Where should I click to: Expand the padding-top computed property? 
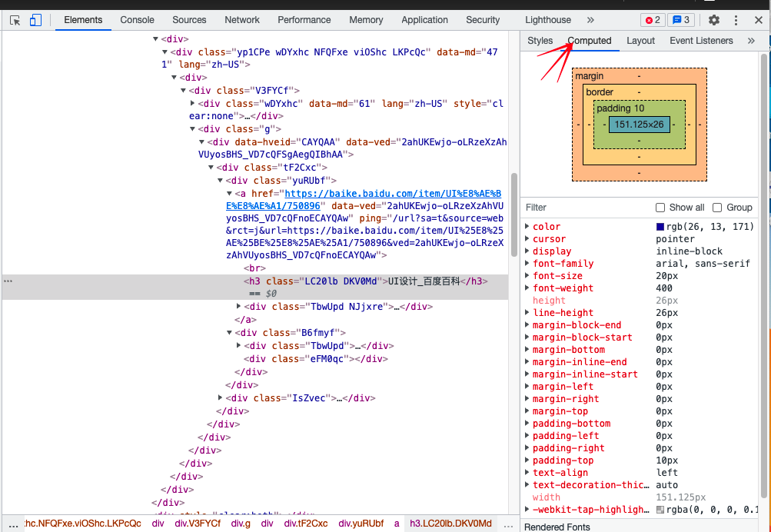[527, 461]
